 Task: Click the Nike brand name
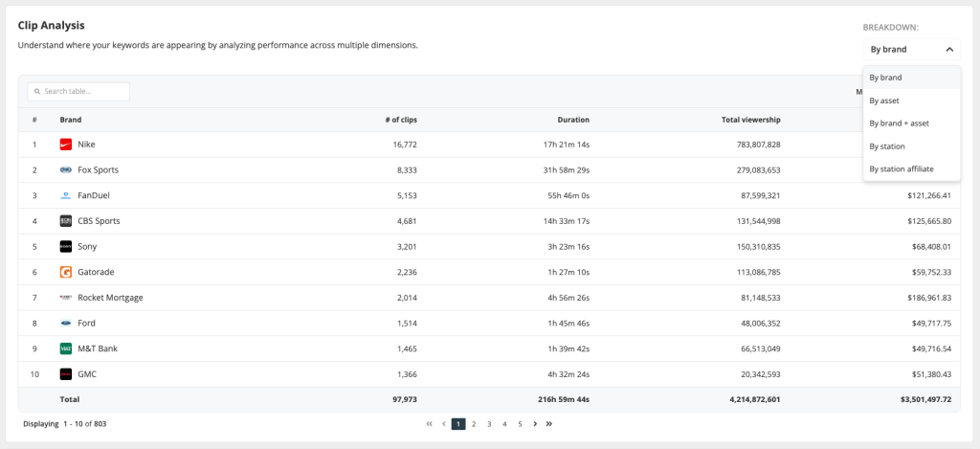tap(87, 145)
